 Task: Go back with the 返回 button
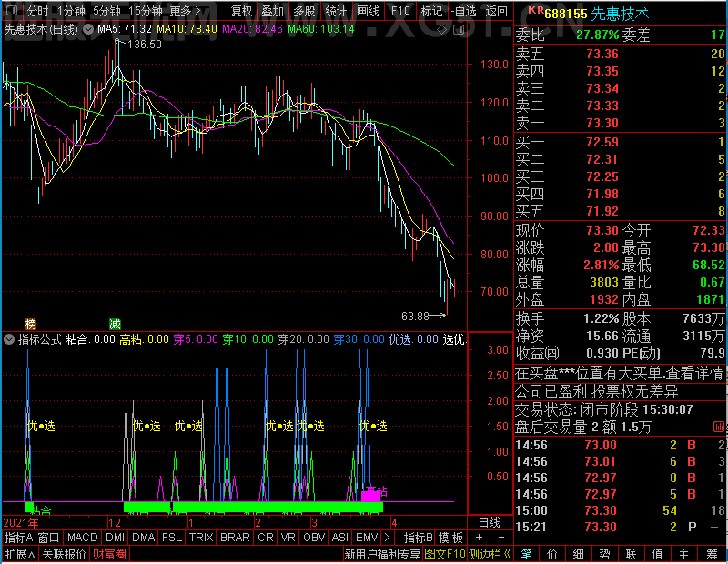tap(496, 11)
